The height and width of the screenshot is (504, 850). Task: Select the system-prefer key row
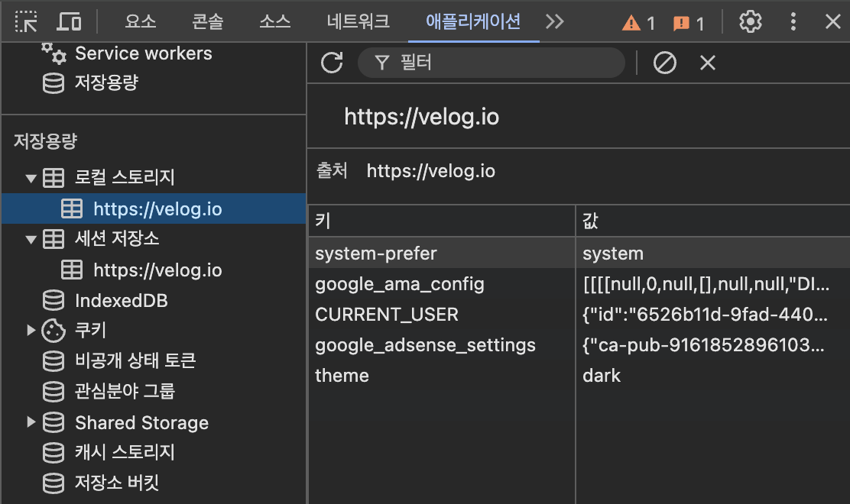[x=375, y=254]
